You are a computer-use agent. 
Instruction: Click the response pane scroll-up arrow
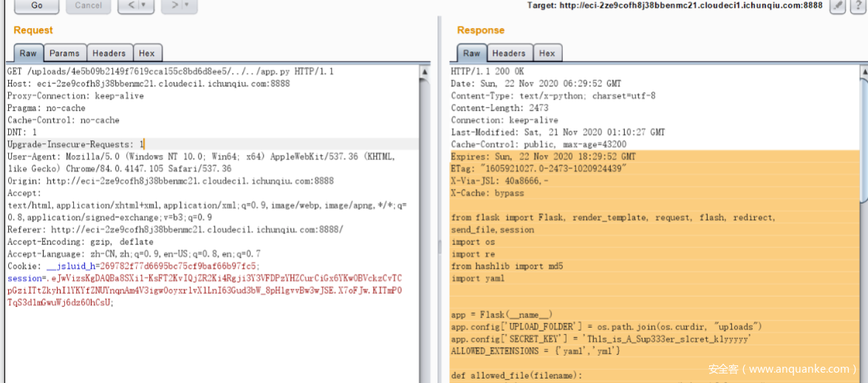864,72
